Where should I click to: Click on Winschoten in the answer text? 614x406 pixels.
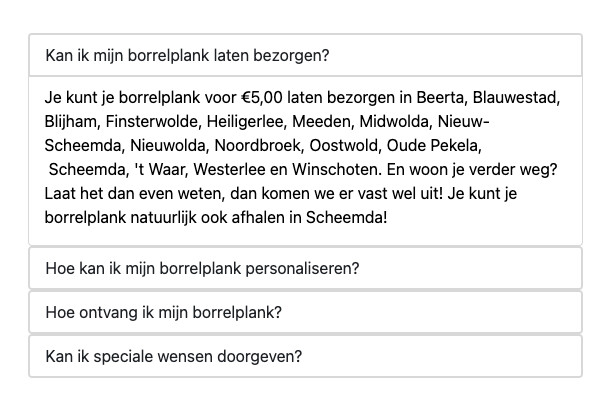click(361, 168)
